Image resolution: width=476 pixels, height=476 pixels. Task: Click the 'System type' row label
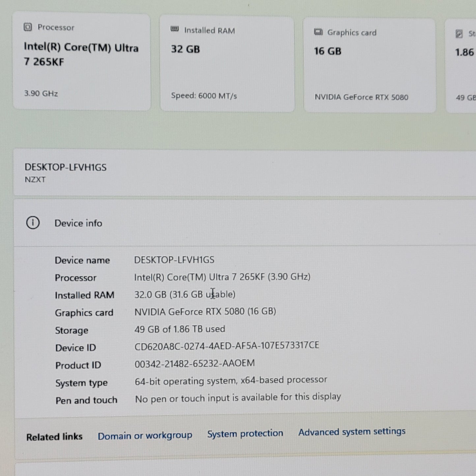tap(81, 383)
